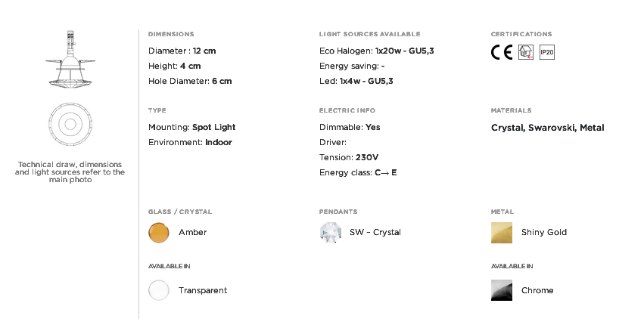The image size is (644, 328).
Task: Click the SW Crystal pendant icon
Action: [330, 233]
